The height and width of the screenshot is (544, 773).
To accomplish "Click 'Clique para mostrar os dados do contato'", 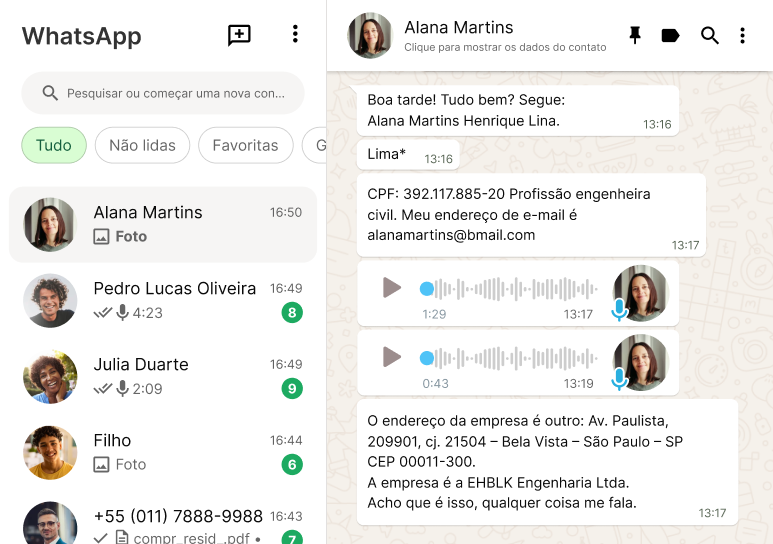I will click(x=505, y=47).
